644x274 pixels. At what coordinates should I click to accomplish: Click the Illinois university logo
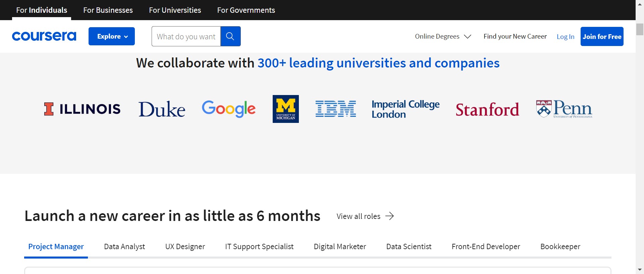pyautogui.click(x=82, y=109)
